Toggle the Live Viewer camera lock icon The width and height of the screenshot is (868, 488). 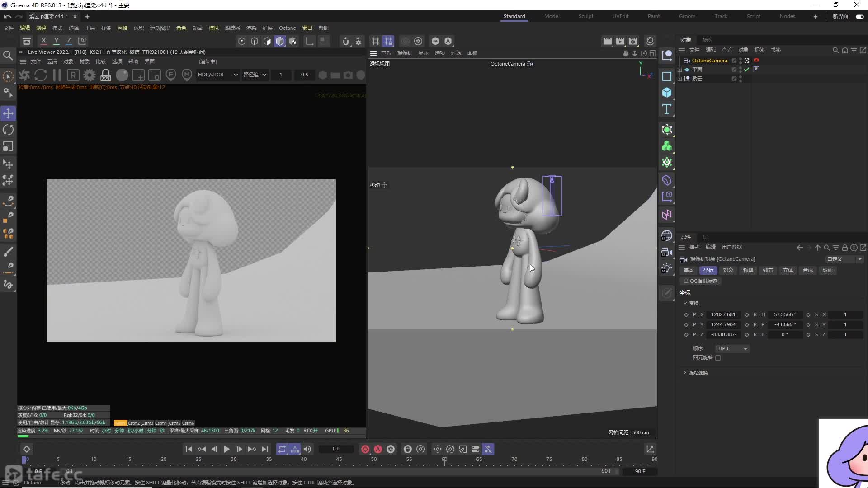[105, 75]
